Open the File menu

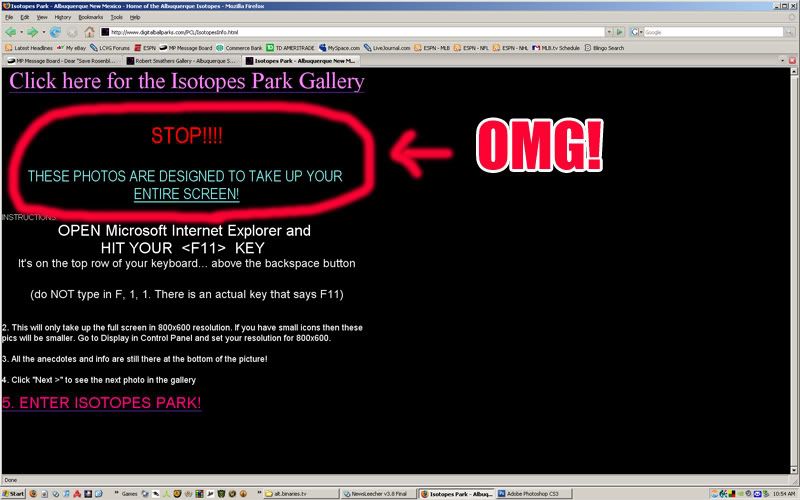(9, 17)
